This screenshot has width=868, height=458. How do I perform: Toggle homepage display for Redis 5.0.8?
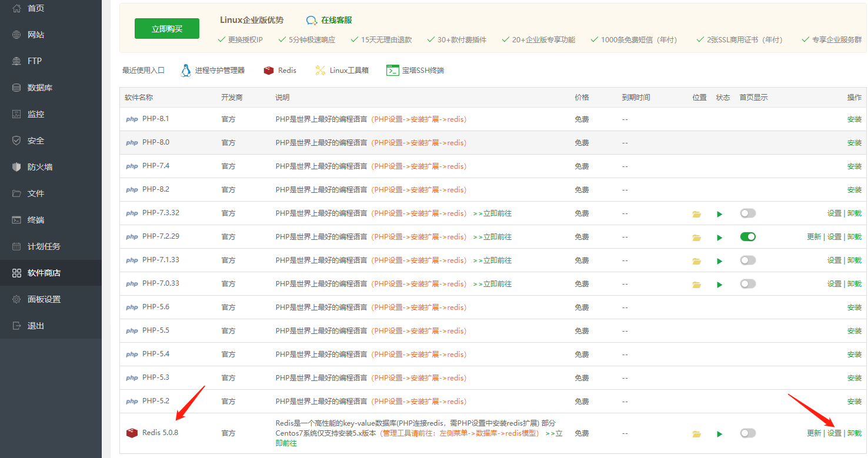747,433
